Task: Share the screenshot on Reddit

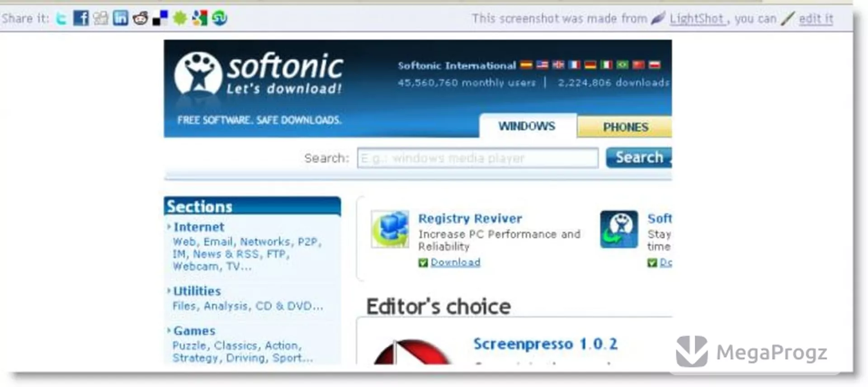Action: click(x=140, y=19)
